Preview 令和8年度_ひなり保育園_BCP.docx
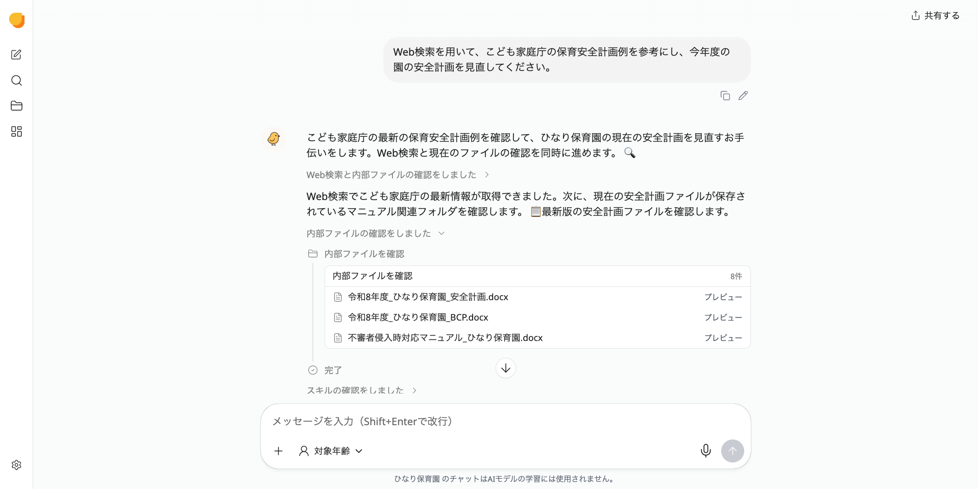 click(723, 317)
